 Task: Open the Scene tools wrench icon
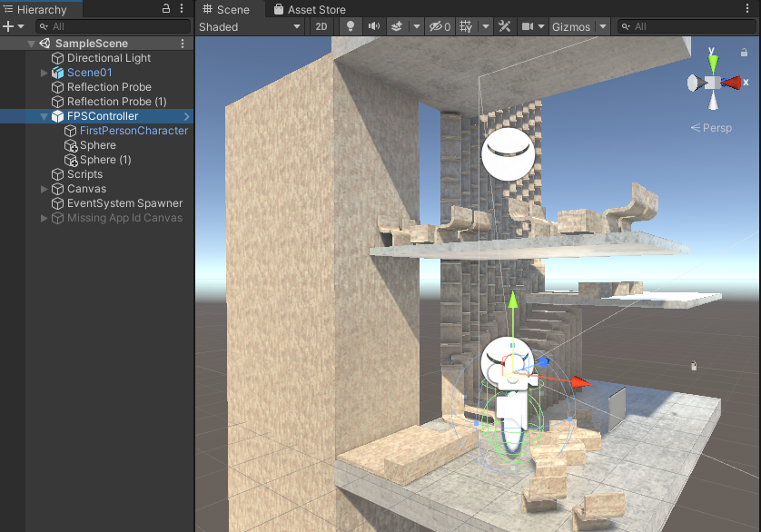point(505,26)
